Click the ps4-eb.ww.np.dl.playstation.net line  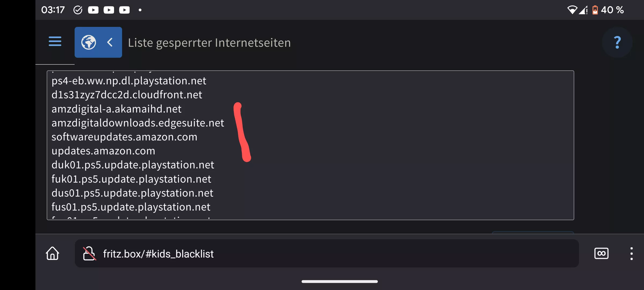129,81
